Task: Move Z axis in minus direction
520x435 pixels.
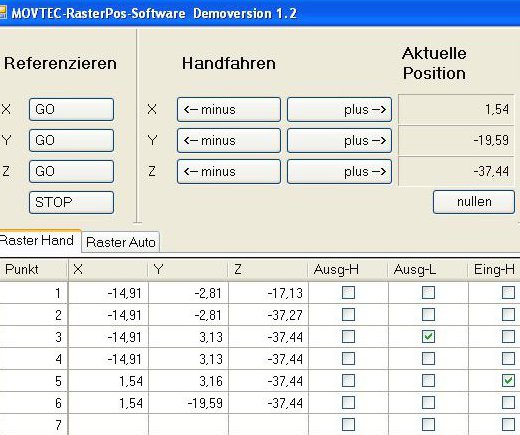Action: point(229,171)
